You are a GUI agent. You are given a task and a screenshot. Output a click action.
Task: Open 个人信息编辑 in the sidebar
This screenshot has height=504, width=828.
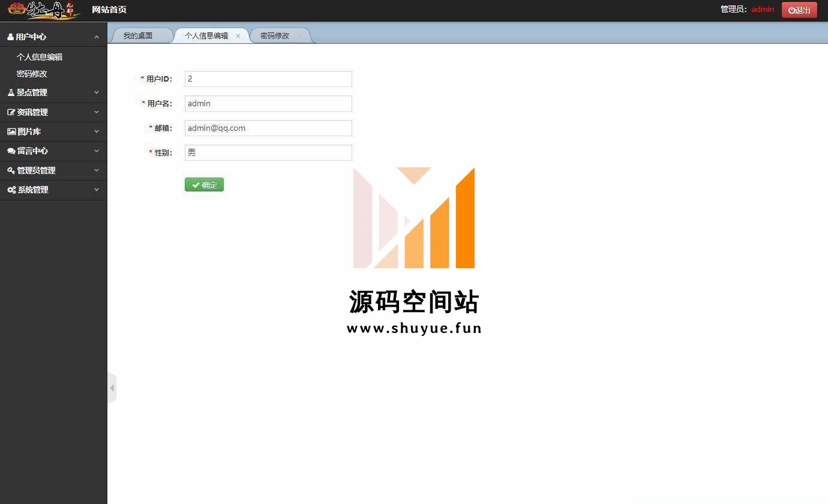40,57
